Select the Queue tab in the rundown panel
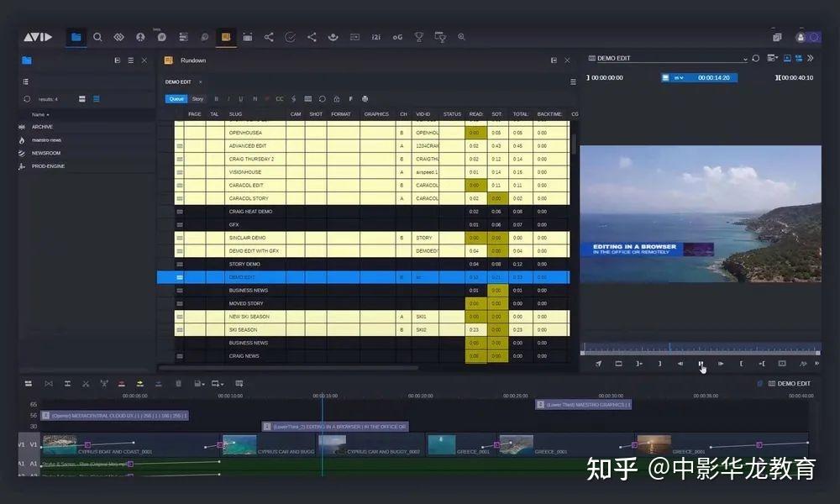Image resolution: width=840 pixels, height=504 pixels. [x=175, y=98]
